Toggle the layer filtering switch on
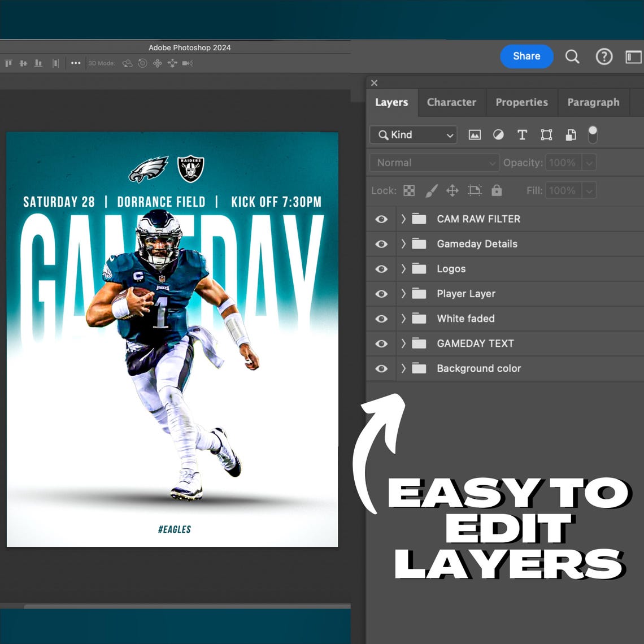Viewport: 644px width, 644px height. pyautogui.click(x=593, y=134)
